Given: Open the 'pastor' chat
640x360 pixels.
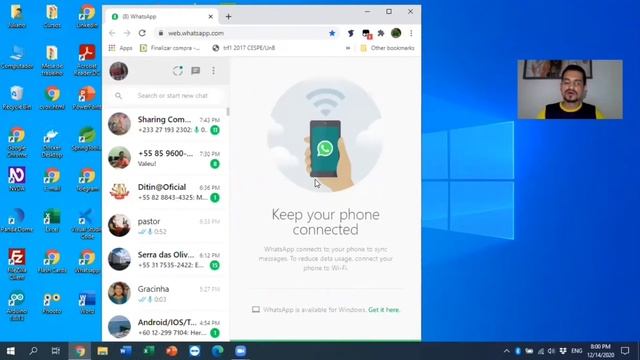Looking at the screenshot, I should (165, 226).
